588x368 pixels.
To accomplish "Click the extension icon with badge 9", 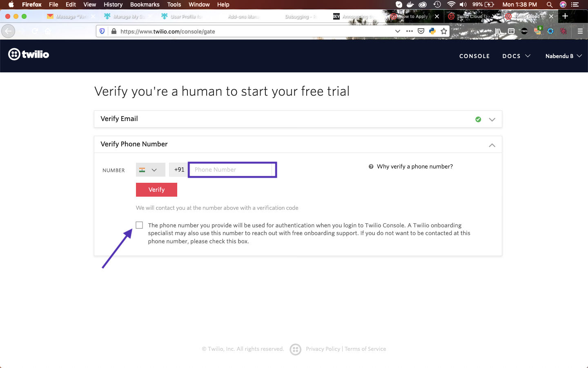I will pos(537,31).
